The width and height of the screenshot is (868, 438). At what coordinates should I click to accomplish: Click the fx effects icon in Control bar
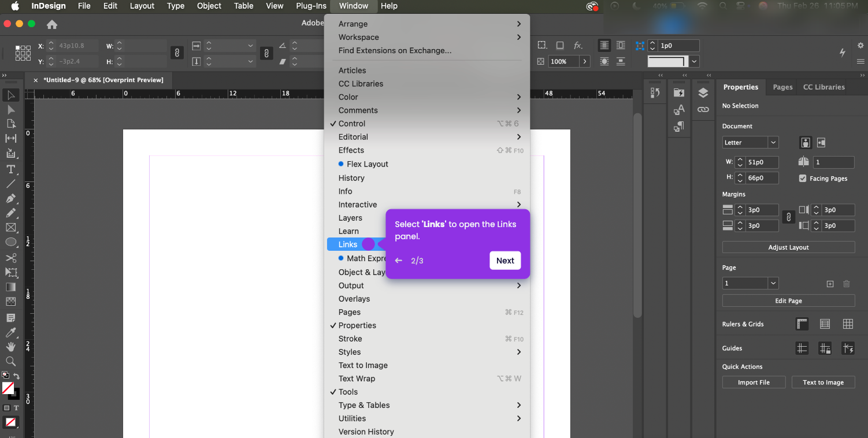(x=578, y=45)
